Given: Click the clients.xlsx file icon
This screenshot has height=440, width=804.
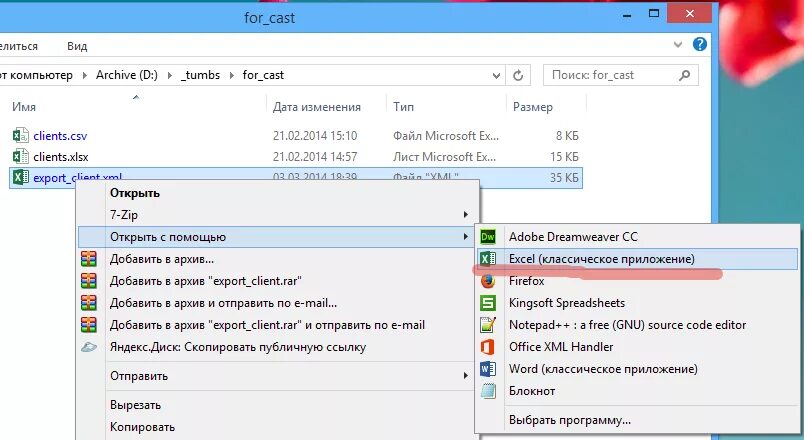Looking at the screenshot, I should click(x=21, y=156).
